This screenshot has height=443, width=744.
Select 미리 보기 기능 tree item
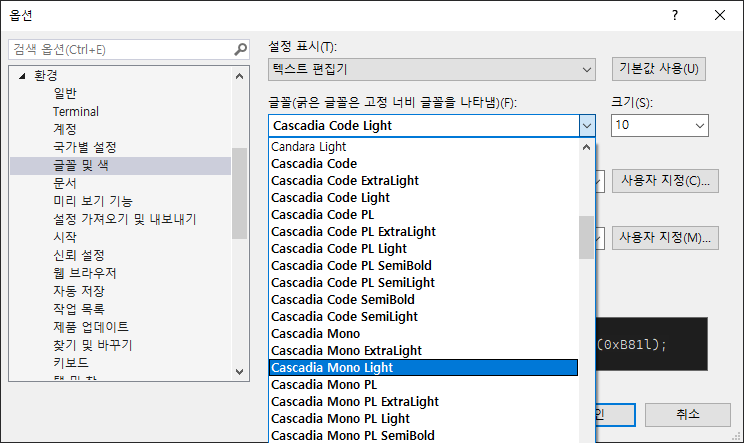[x=93, y=202]
